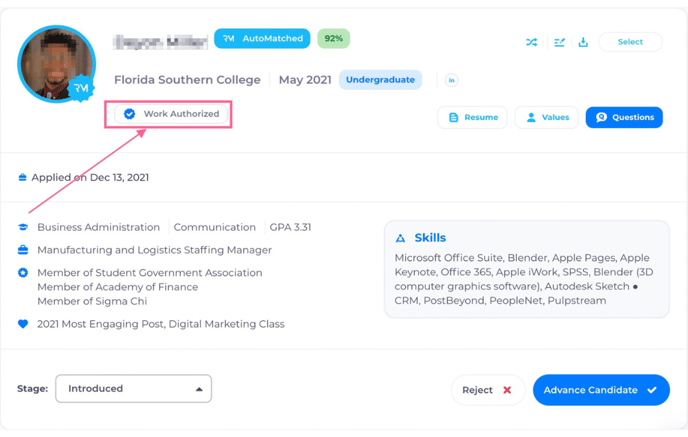Reject this candidate

click(x=487, y=390)
